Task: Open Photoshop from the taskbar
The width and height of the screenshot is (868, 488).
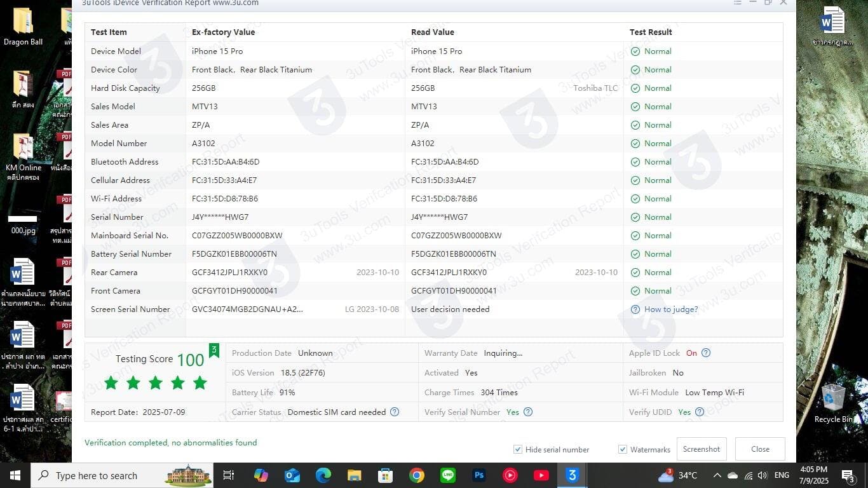Action: (479, 475)
